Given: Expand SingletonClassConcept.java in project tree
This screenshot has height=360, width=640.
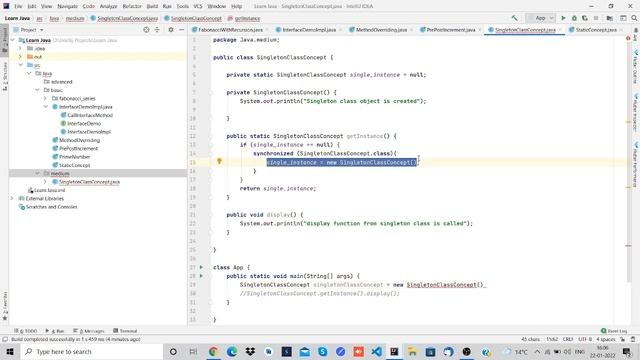Looking at the screenshot, I should pyautogui.click(x=45, y=182).
